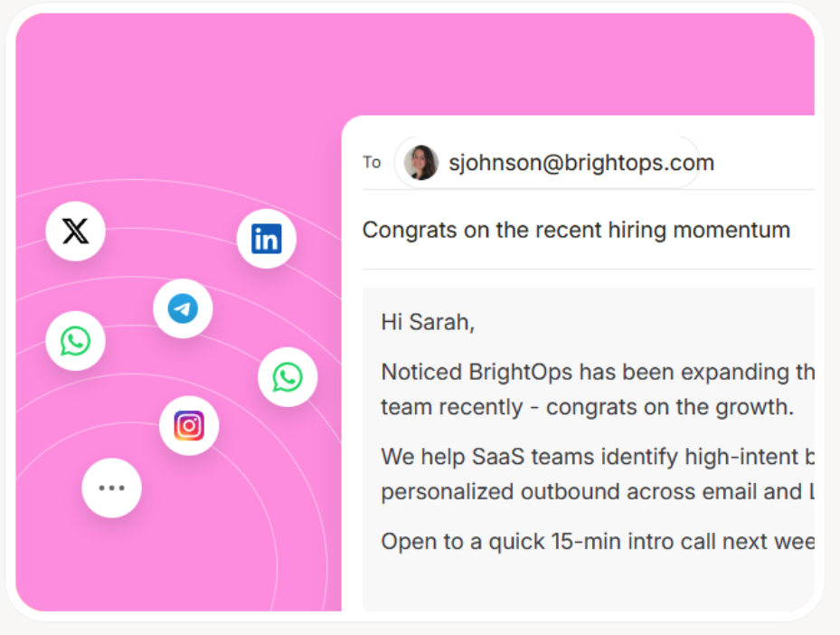The height and width of the screenshot is (635, 840).
Task: Click the "Hi Sarah," greeting line
Action: coord(428,322)
